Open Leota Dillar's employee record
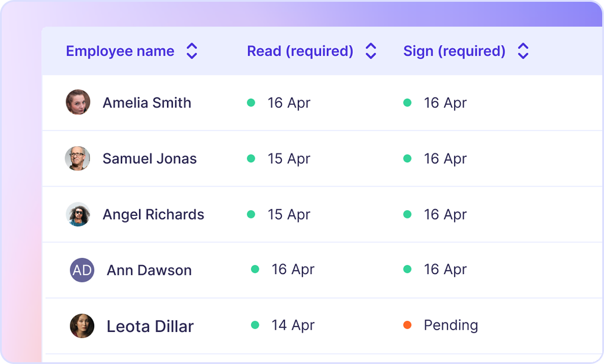Viewport: 604px width, 364px height. (x=150, y=326)
